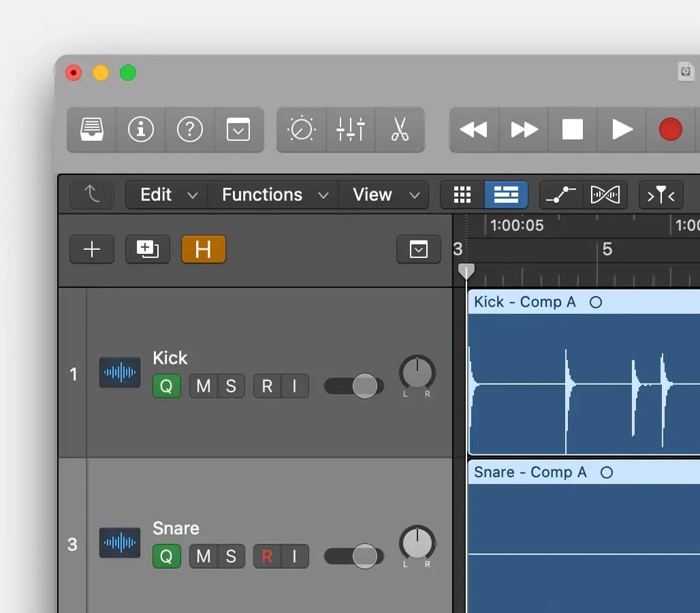Toggle the metronome icon

pyautogui.click(x=302, y=129)
